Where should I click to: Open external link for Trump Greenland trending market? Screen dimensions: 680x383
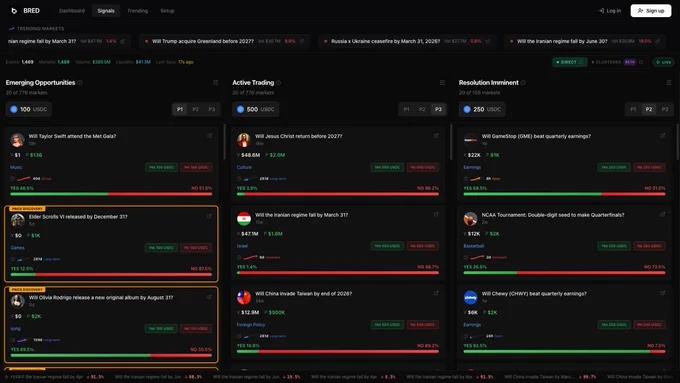pos(302,41)
